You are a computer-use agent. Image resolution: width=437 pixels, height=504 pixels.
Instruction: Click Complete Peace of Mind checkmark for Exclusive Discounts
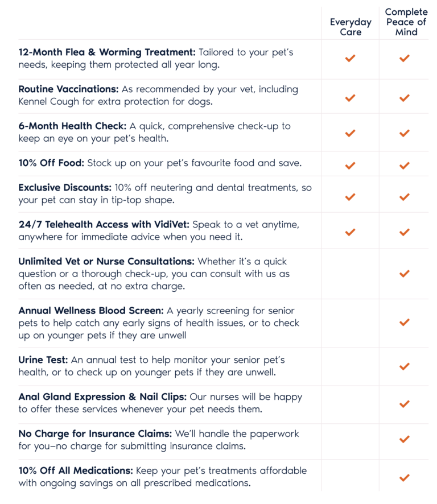point(405,197)
